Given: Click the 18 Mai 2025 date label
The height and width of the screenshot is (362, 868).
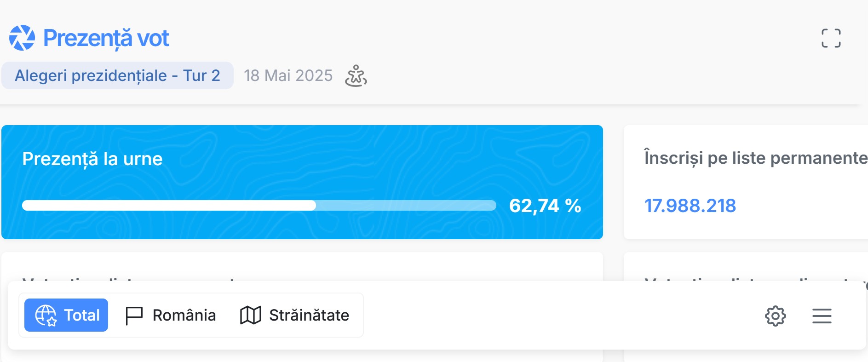Looking at the screenshot, I should 288,75.
